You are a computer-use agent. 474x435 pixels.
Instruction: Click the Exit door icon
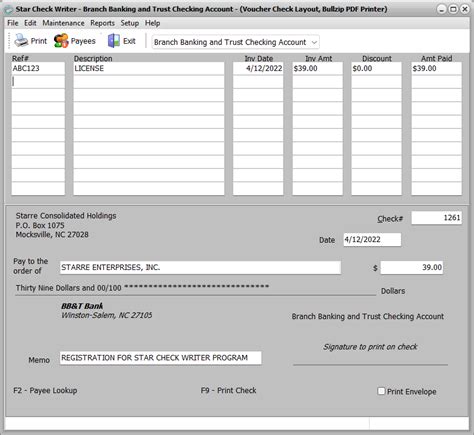[x=114, y=41]
